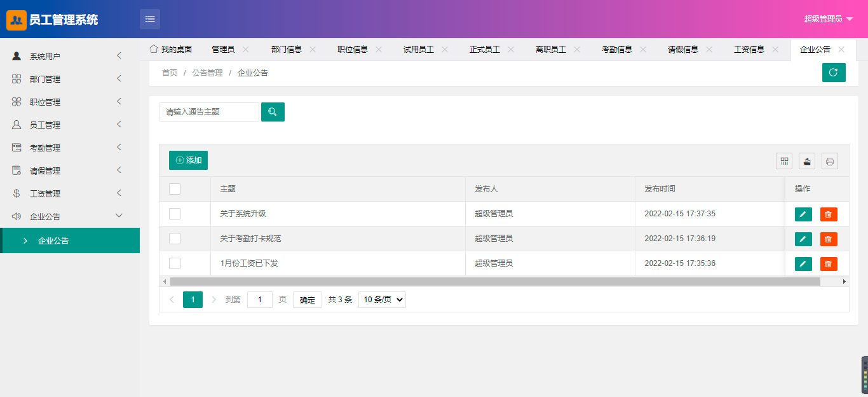
Task: Click the 确定 pagination confirm button
Action: pyautogui.click(x=308, y=300)
